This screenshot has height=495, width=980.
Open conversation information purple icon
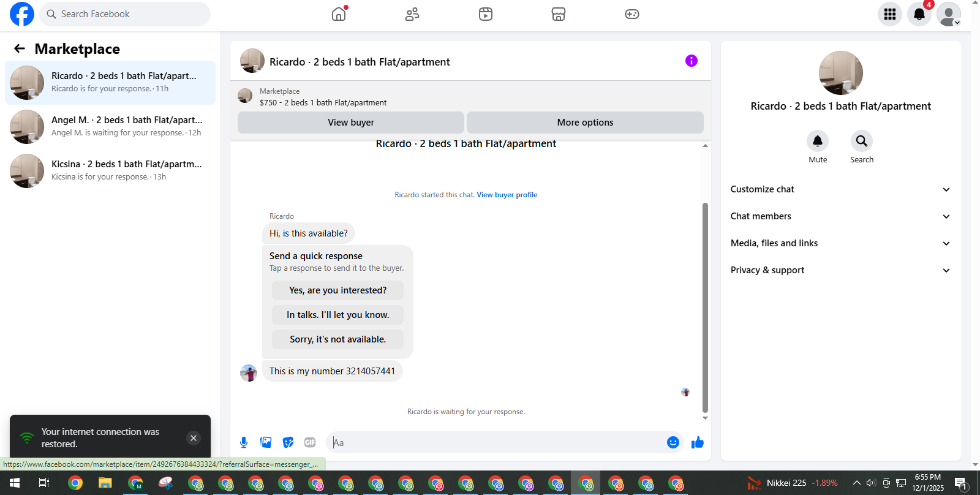(692, 61)
